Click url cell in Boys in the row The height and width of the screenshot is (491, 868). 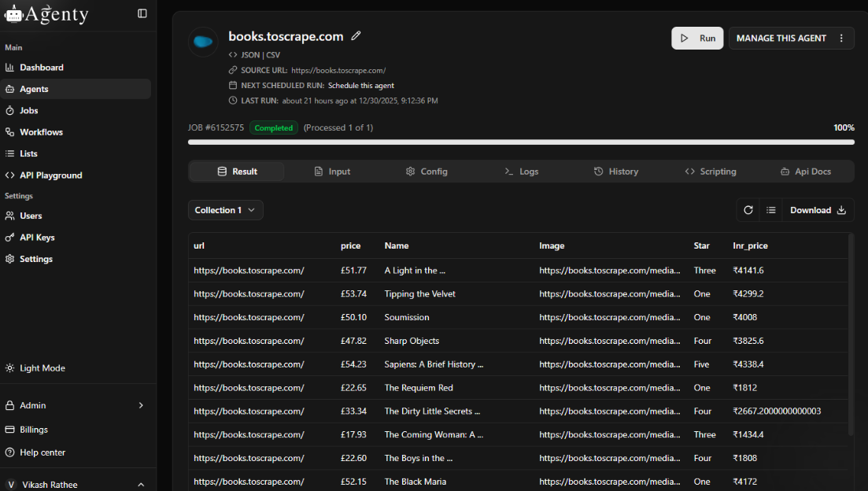click(249, 458)
